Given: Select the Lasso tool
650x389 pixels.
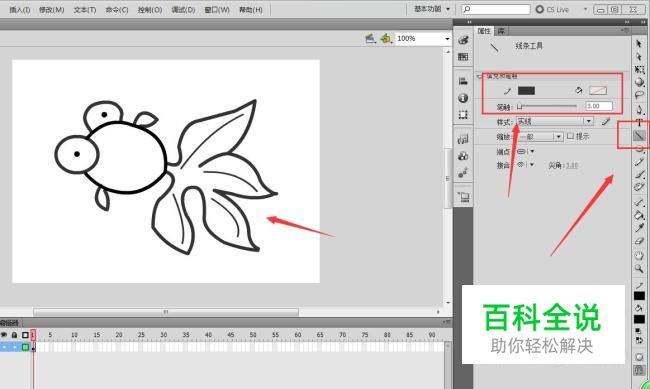Looking at the screenshot, I should click(639, 95).
